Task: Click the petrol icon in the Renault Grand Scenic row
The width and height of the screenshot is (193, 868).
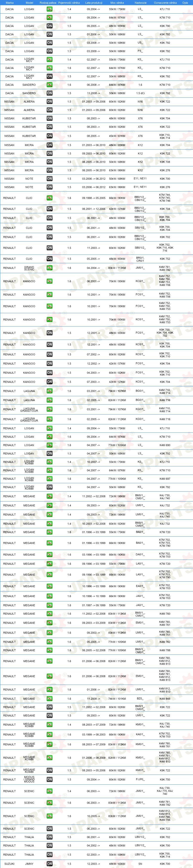Action: pyautogui.click(x=49, y=268)
